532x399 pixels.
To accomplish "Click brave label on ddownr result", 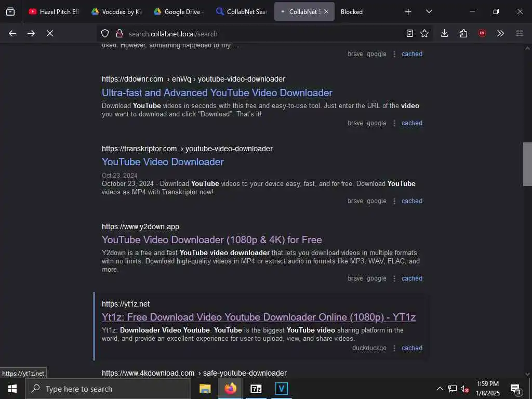I will click(x=355, y=123).
